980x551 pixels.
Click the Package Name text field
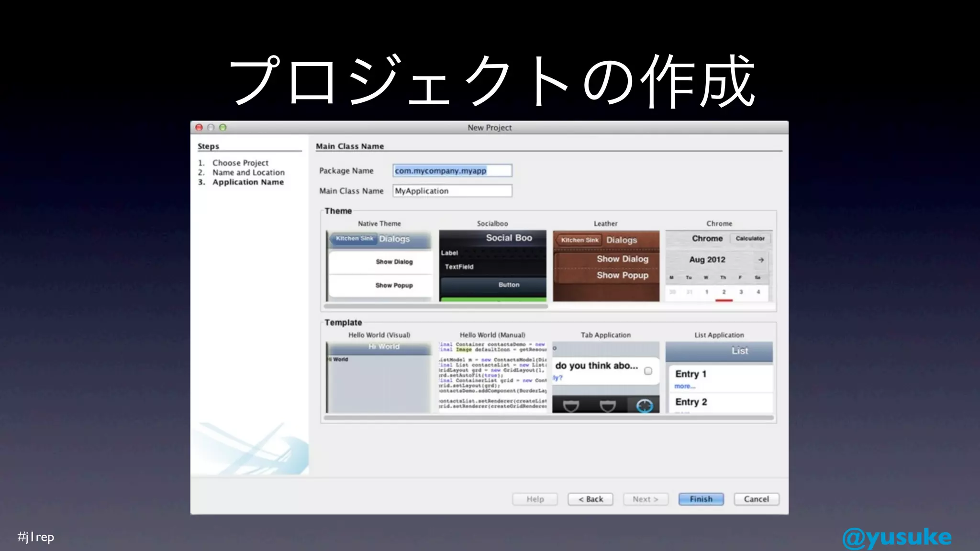point(452,171)
